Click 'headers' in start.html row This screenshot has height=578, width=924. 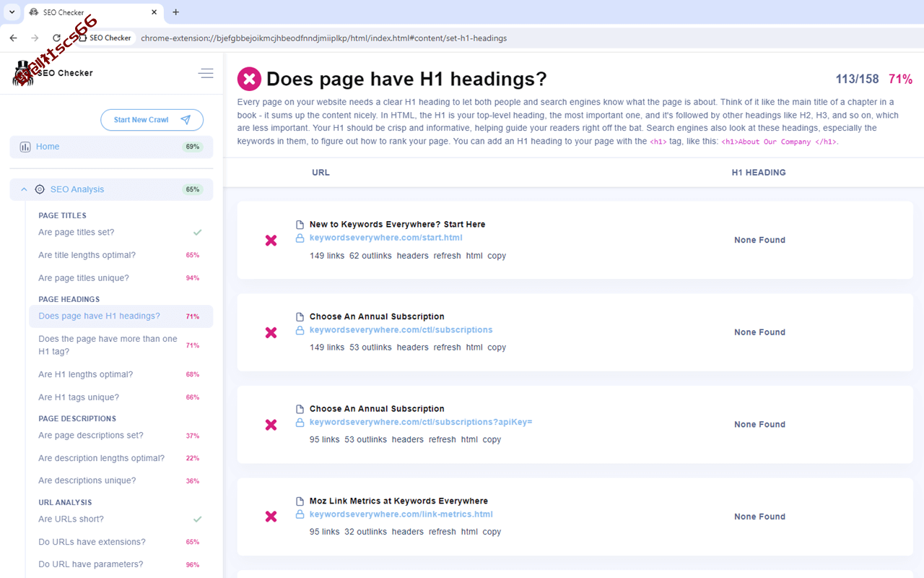pyautogui.click(x=413, y=256)
